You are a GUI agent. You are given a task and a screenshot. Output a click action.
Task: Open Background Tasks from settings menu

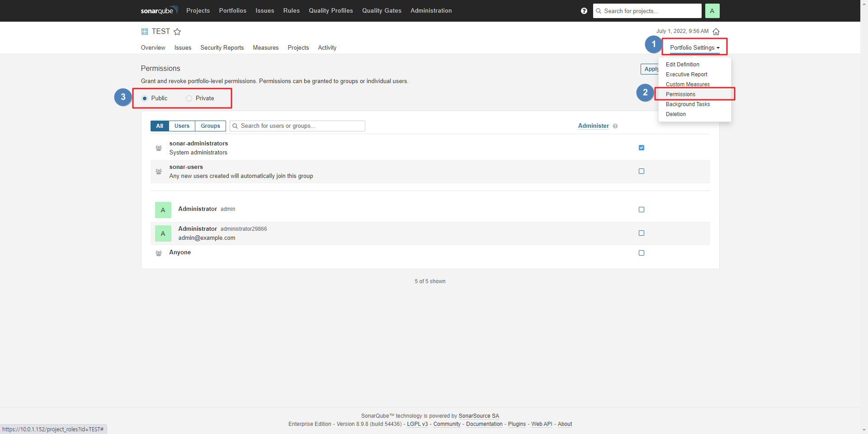pyautogui.click(x=688, y=104)
